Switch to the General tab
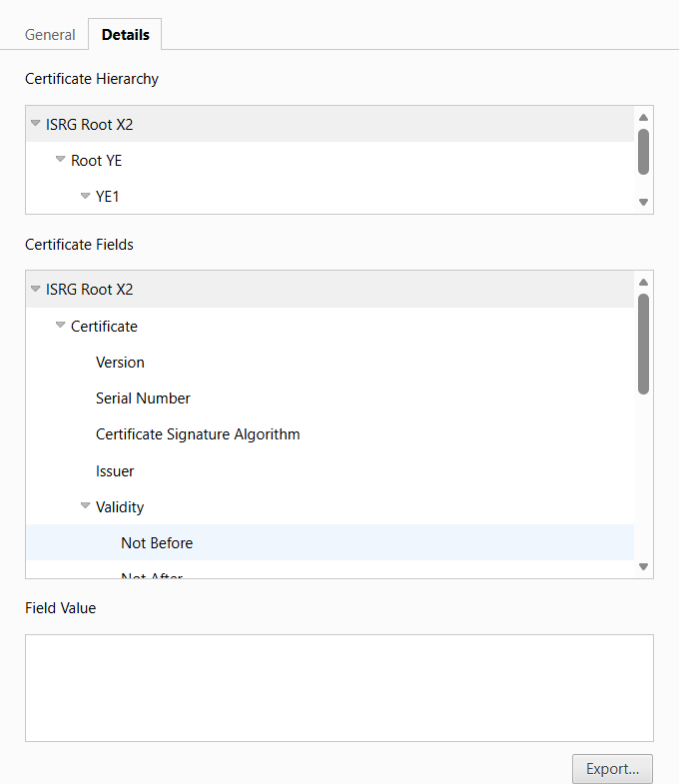The image size is (679, 784). [x=50, y=35]
